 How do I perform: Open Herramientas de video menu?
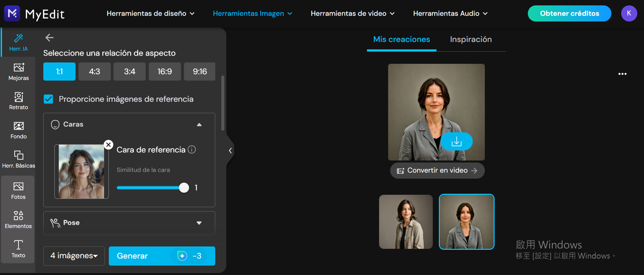tap(353, 13)
